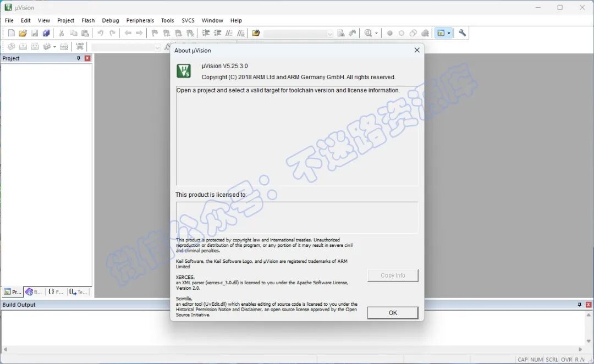
Task: Open the Project menu
Action: (65, 20)
